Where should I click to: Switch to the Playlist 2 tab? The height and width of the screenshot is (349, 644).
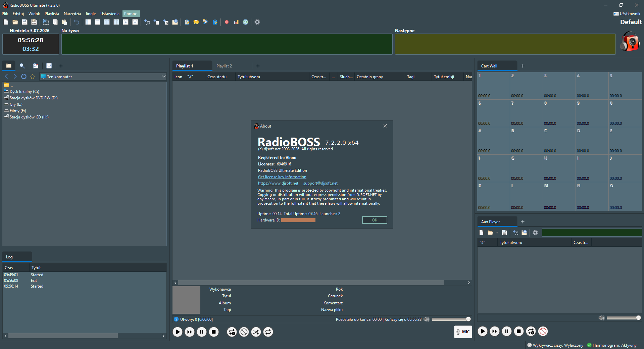[224, 66]
